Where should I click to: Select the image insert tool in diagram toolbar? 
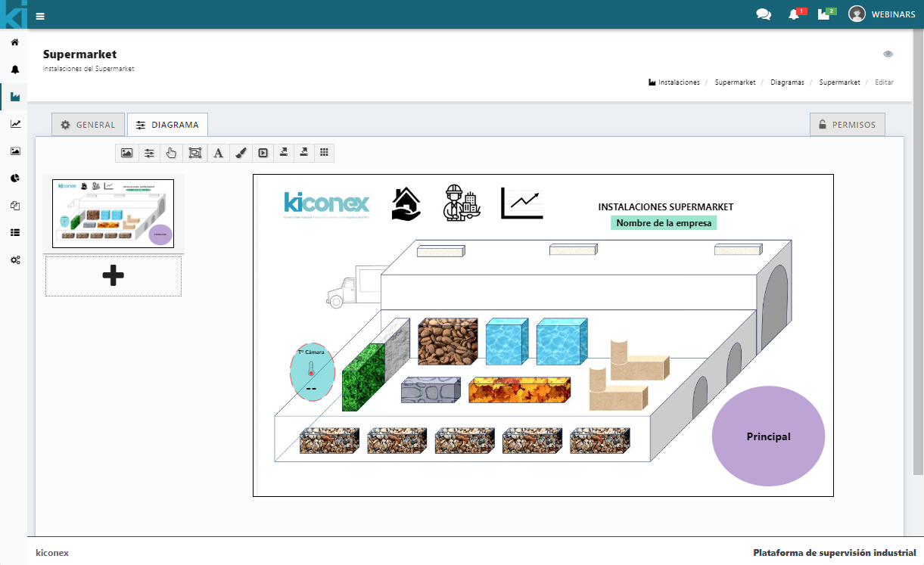coord(126,153)
